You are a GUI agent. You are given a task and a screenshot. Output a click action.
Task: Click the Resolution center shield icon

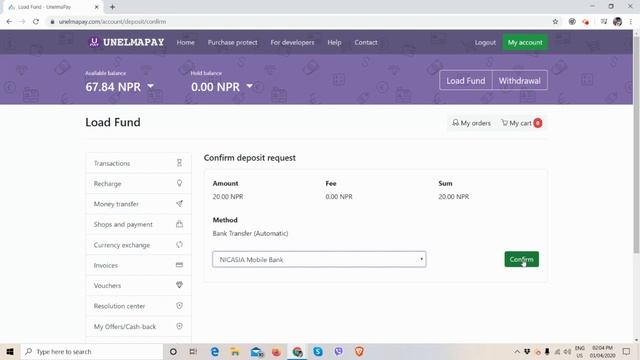179,306
